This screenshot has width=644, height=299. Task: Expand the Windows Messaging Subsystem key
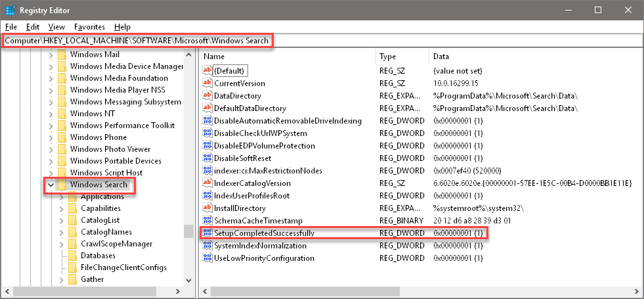(x=51, y=102)
